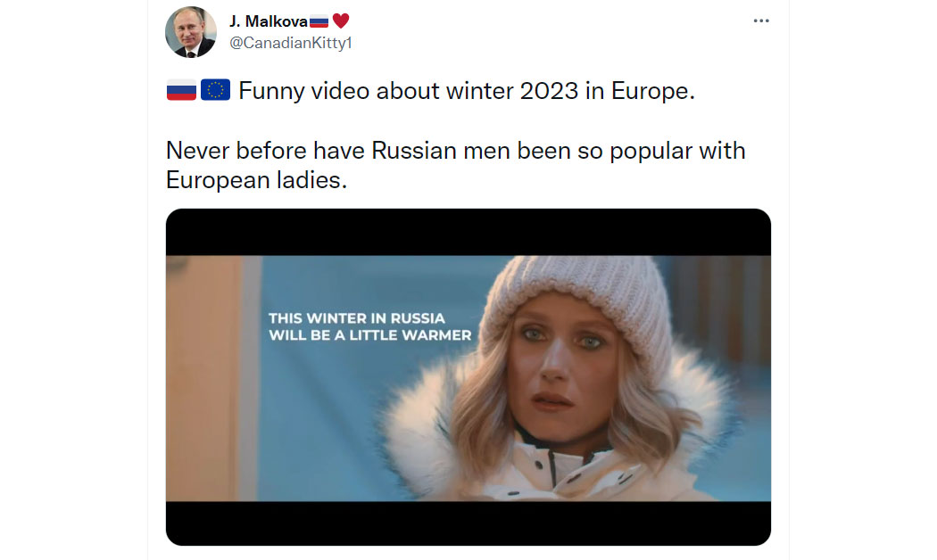Open the tweet's three-dot more options menu
937x560 pixels.
[x=760, y=21]
